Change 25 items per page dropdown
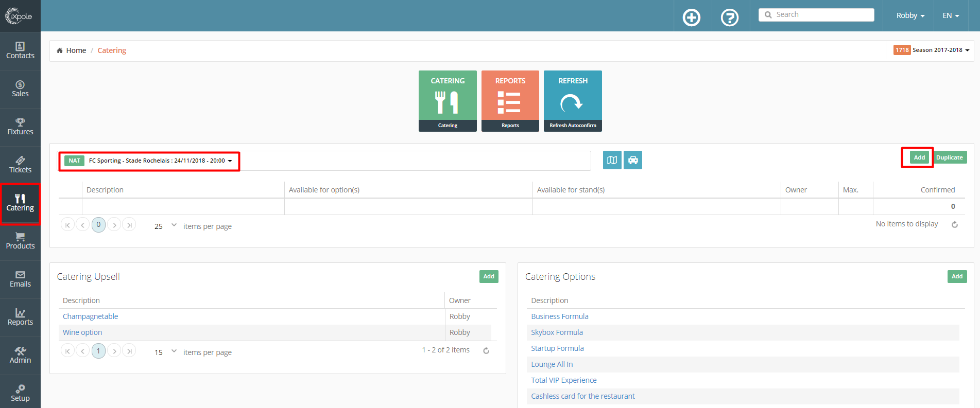The height and width of the screenshot is (408, 980). [165, 226]
